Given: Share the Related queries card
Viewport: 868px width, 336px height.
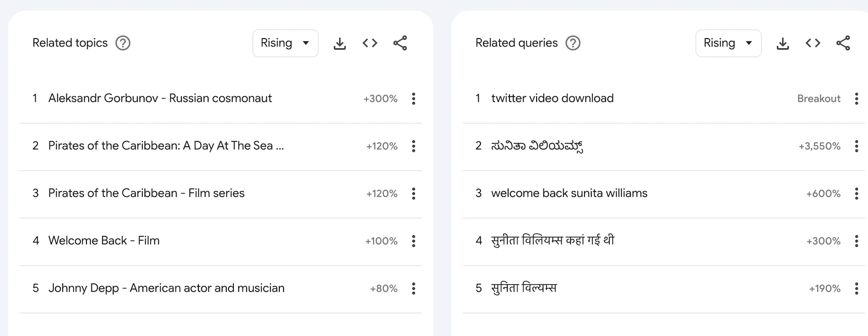Looking at the screenshot, I should click(x=843, y=43).
